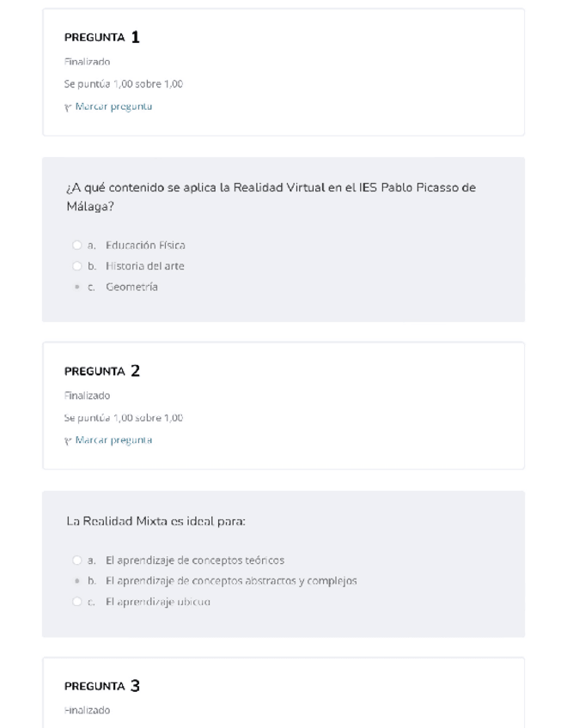
Task: Select radio 'conceptos abstractos y complejos'
Action: pos(77,581)
